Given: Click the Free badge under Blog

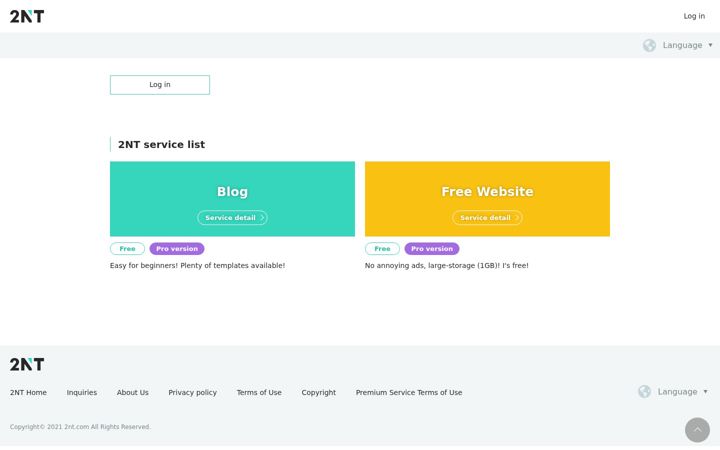Looking at the screenshot, I should 127,249.
